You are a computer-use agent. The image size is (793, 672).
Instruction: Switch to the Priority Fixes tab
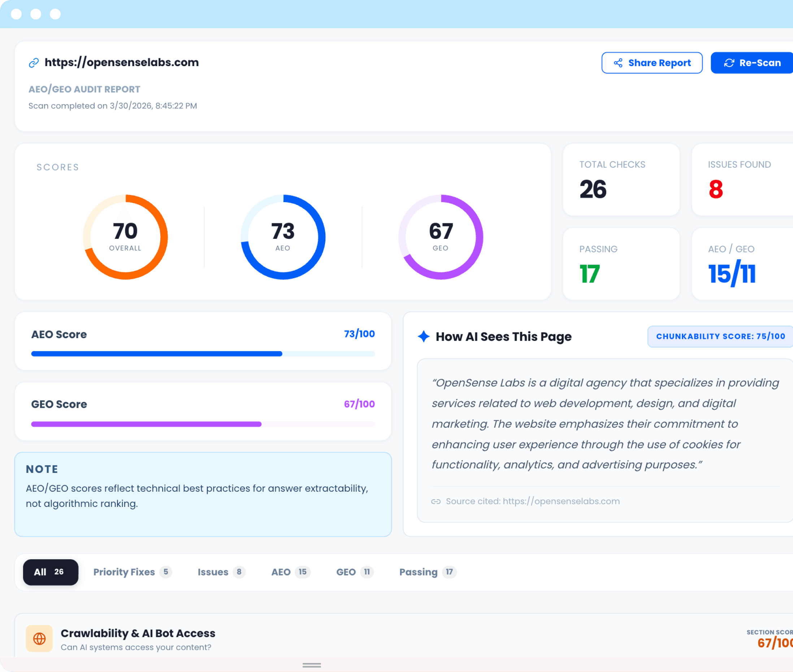pyautogui.click(x=133, y=572)
